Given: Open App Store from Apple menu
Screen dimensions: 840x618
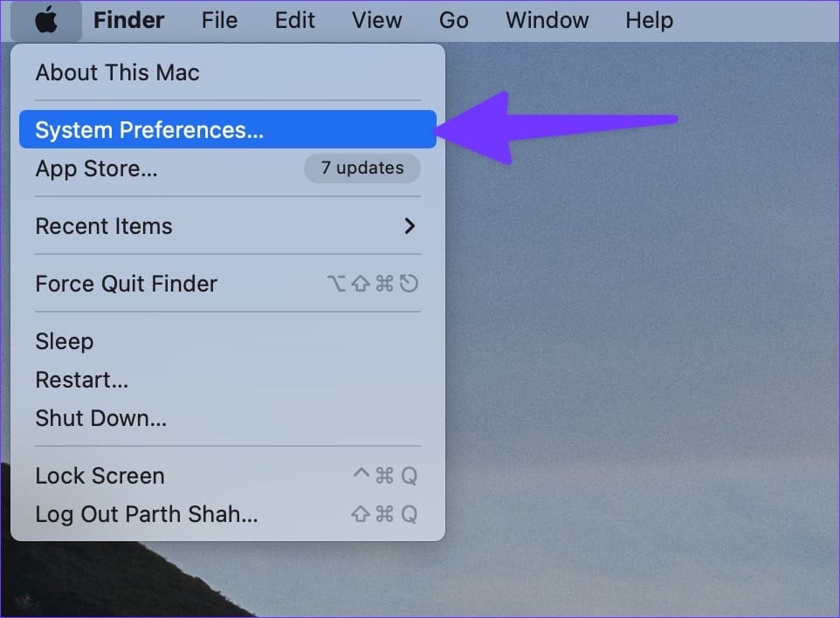Looking at the screenshot, I should coord(228,168).
